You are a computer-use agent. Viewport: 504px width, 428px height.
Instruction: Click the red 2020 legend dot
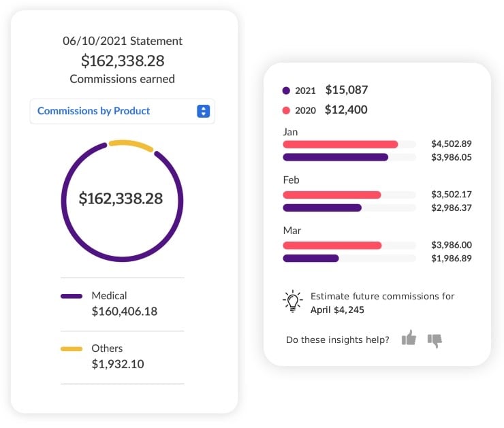coord(286,110)
